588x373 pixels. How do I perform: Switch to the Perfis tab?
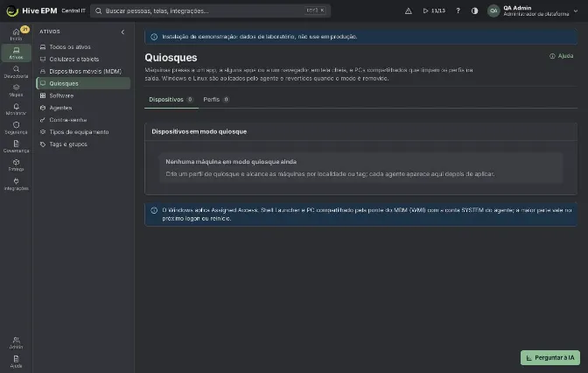click(x=216, y=100)
